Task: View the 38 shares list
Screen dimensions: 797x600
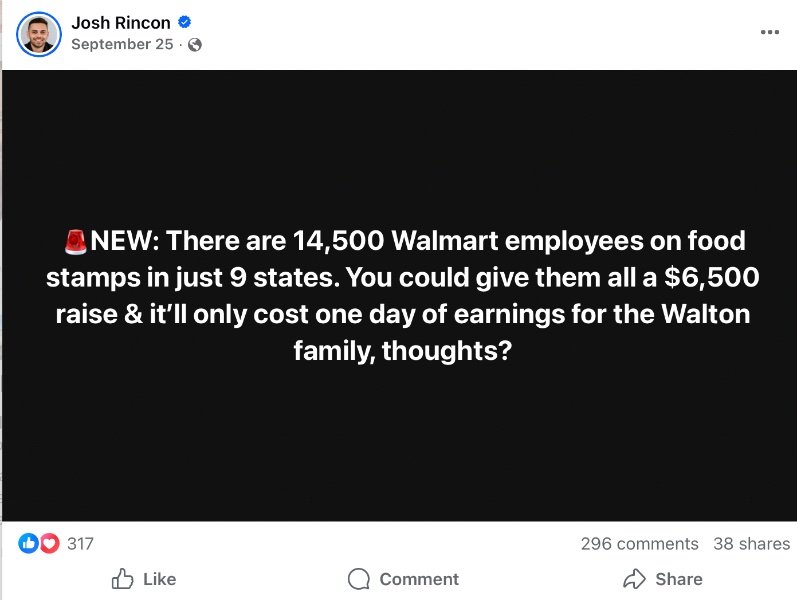Action: coord(751,544)
